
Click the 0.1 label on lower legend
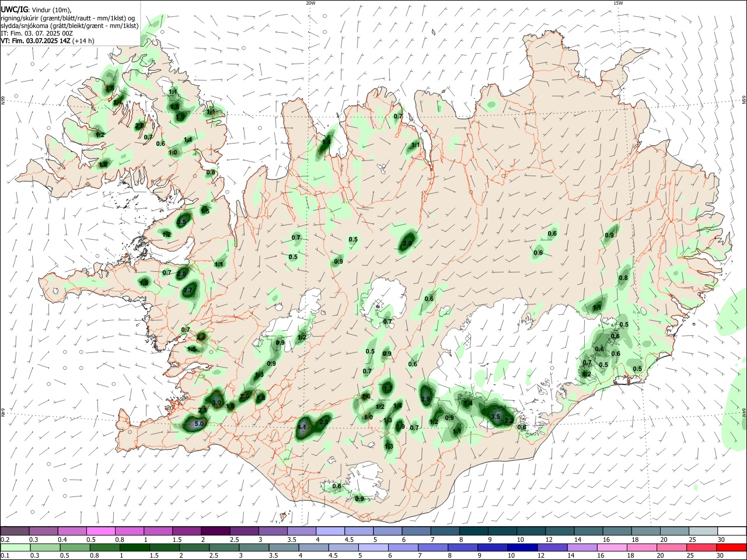pyautogui.click(x=5, y=556)
